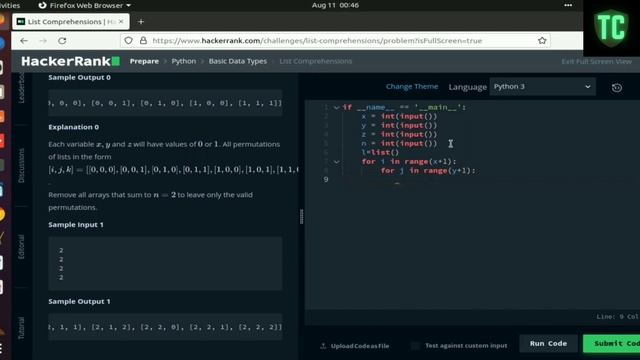Click Exit Full Screen View

pyautogui.click(x=596, y=62)
